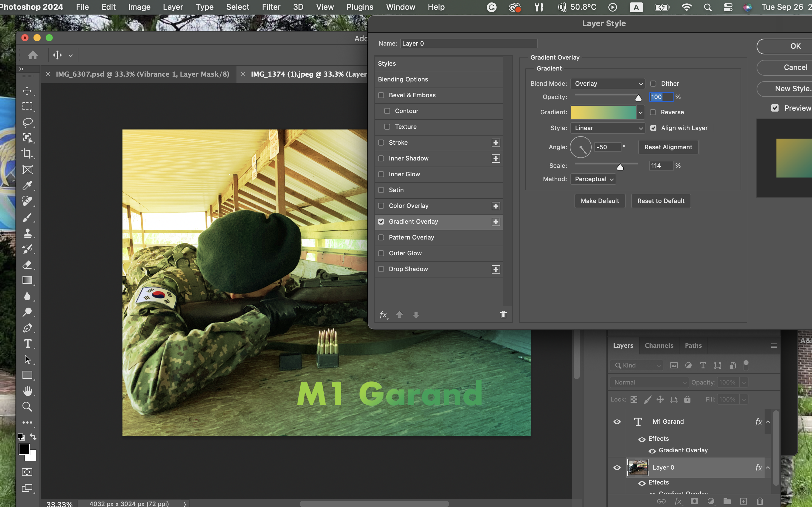Select the Clone Stamp tool
Viewport: 812px width, 507px height.
coord(27,233)
